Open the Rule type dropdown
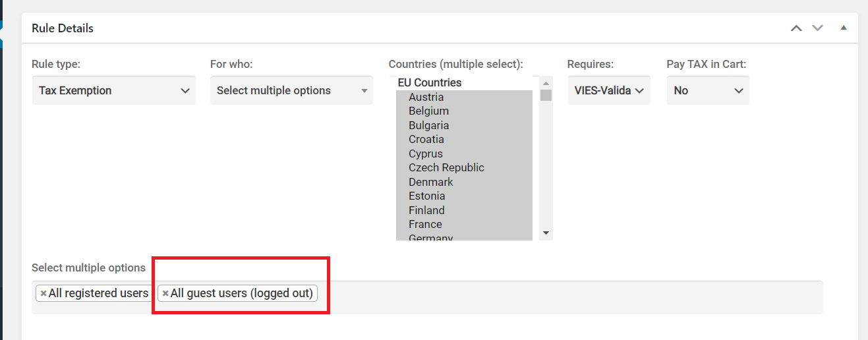Image resolution: width=868 pixels, height=340 pixels. (114, 90)
